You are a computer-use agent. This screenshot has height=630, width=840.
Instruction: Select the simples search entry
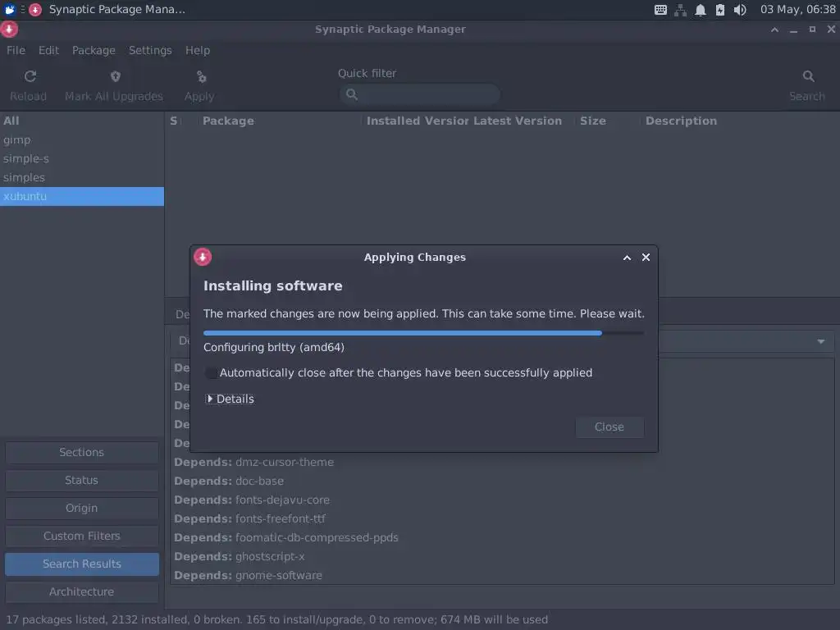[x=82, y=177]
